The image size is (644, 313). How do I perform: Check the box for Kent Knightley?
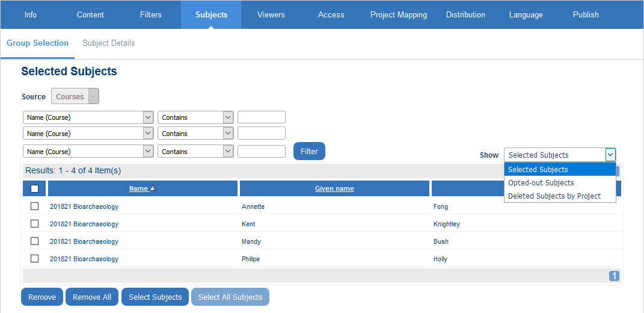click(x=34, y=223)
